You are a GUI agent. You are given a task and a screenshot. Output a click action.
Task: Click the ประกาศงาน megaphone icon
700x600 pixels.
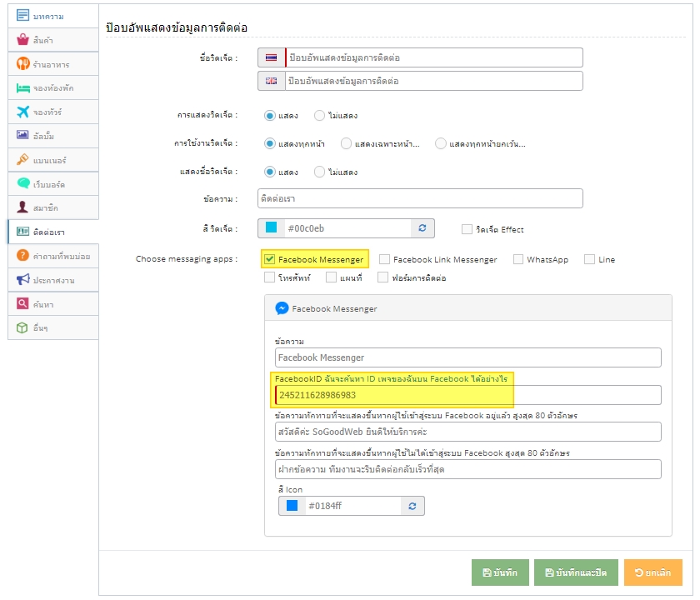[22, 279]
